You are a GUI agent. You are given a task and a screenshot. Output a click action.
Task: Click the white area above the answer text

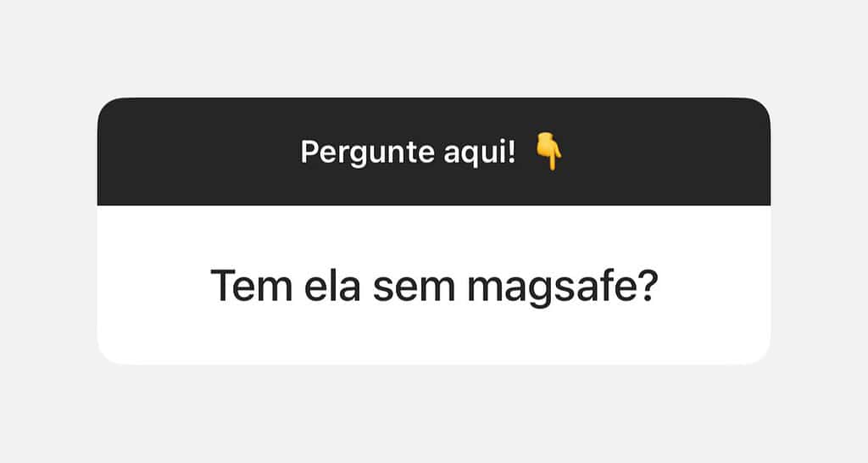(x=434, y=236)
